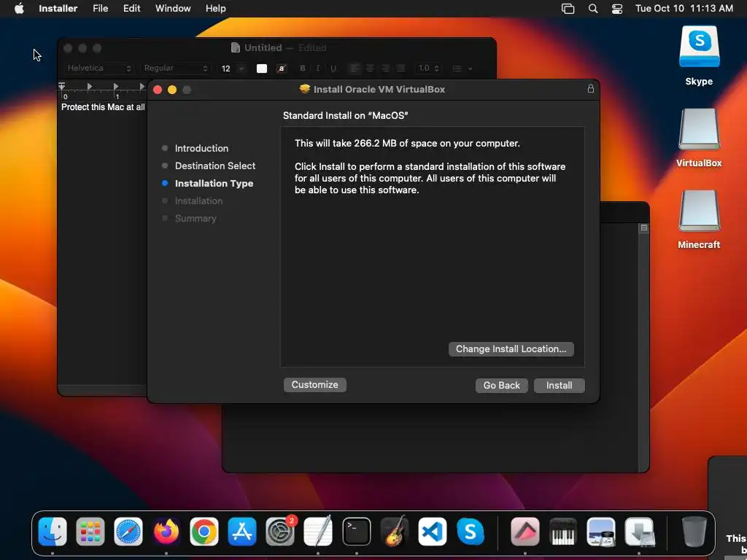Click Change Install Location button
Viewport: 747px width, 560px height.
(x=511, y=349)
